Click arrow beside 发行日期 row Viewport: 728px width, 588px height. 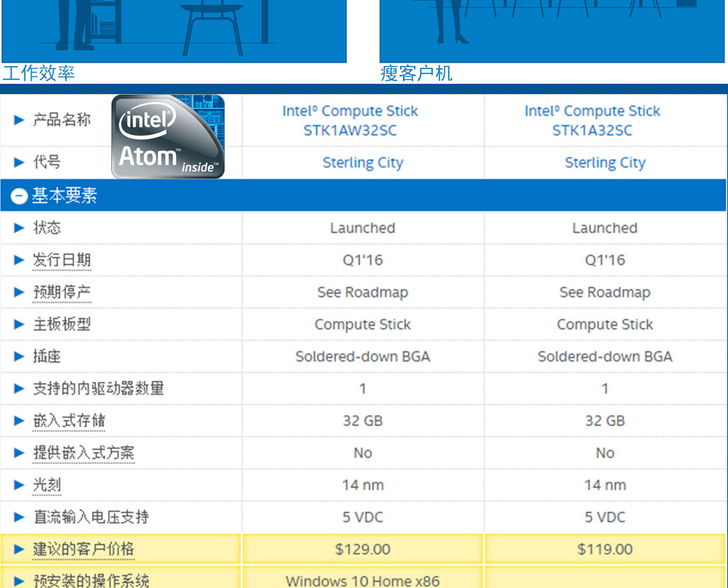(x=19, y=260)
